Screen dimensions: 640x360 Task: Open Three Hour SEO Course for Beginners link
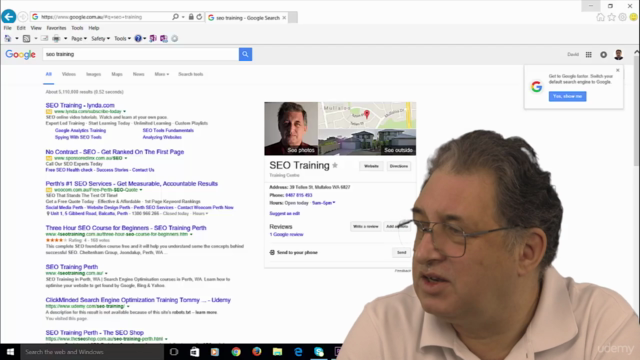(x=126, y=228)
